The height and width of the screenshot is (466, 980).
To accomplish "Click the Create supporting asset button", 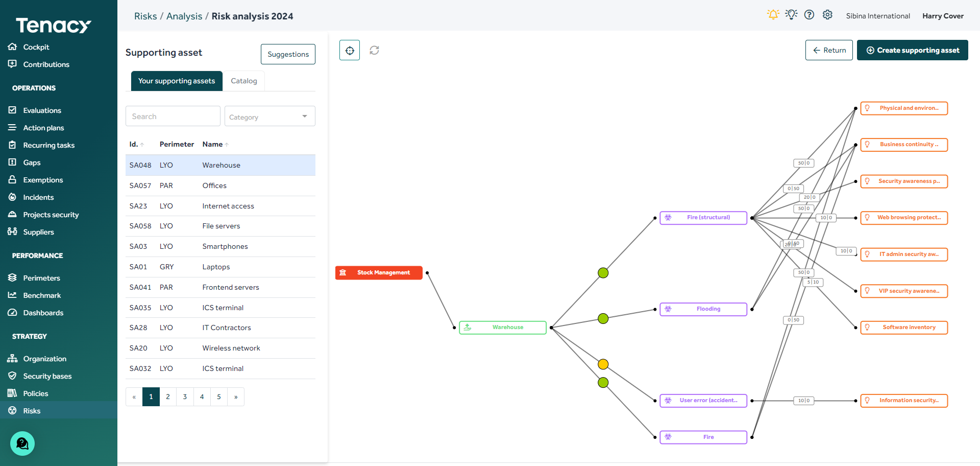I will [x=912, y=50].
